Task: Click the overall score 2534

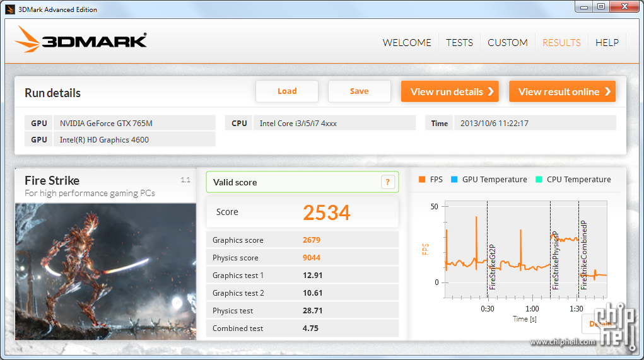Action: (x=327, y=212)
